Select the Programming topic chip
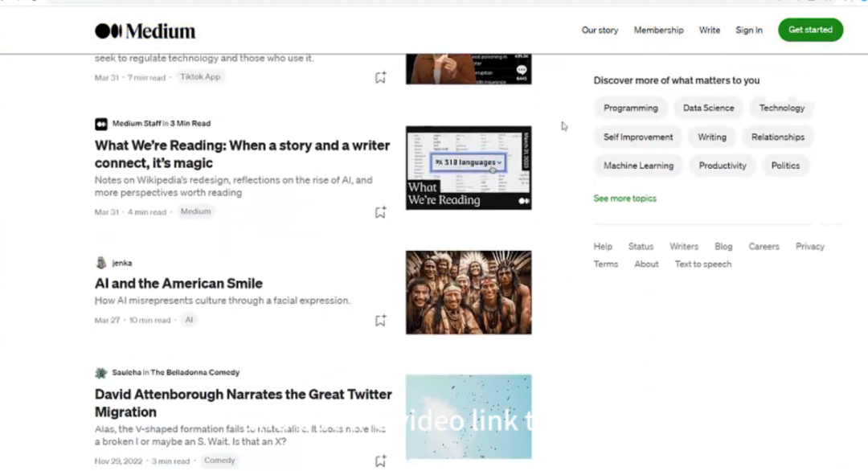The image size is (868, 471). (630, 109)
